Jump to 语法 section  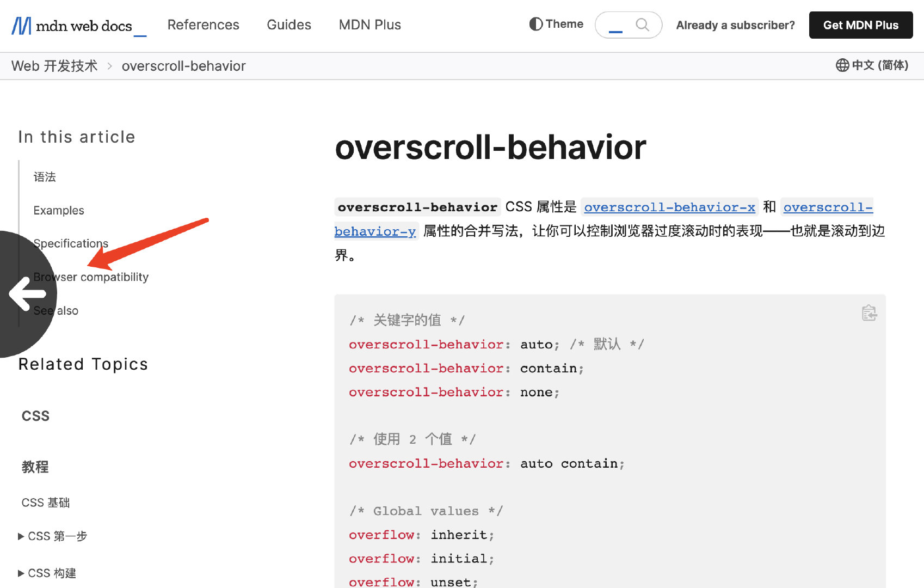pyautogui.click(x=45, y=177)
